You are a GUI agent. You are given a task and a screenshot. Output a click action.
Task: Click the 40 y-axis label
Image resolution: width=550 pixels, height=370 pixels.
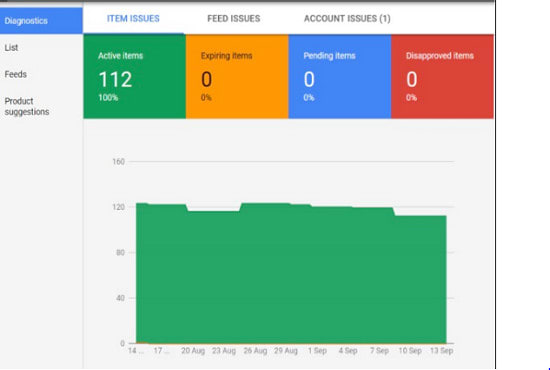[x=120, y=298]
